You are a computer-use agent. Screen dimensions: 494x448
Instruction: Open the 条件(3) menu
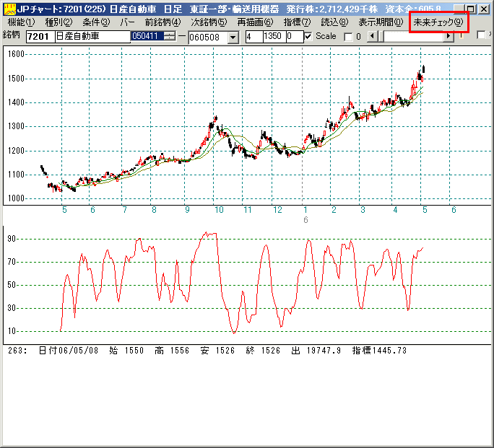(x=96, y=22)
